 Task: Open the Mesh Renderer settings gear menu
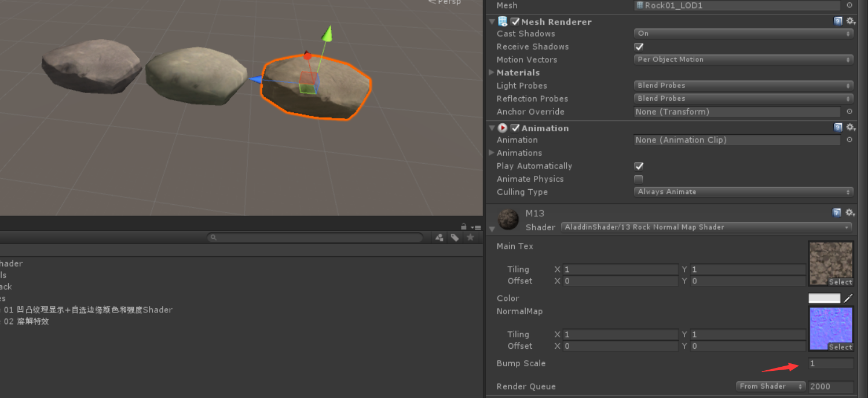[849, 21]
